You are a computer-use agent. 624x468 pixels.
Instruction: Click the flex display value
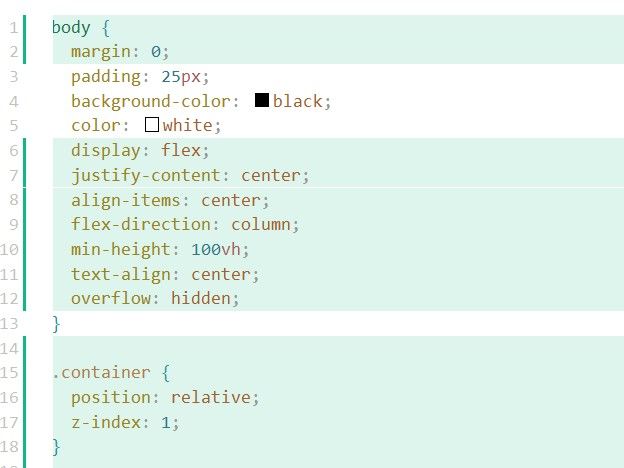coord(181,150)
